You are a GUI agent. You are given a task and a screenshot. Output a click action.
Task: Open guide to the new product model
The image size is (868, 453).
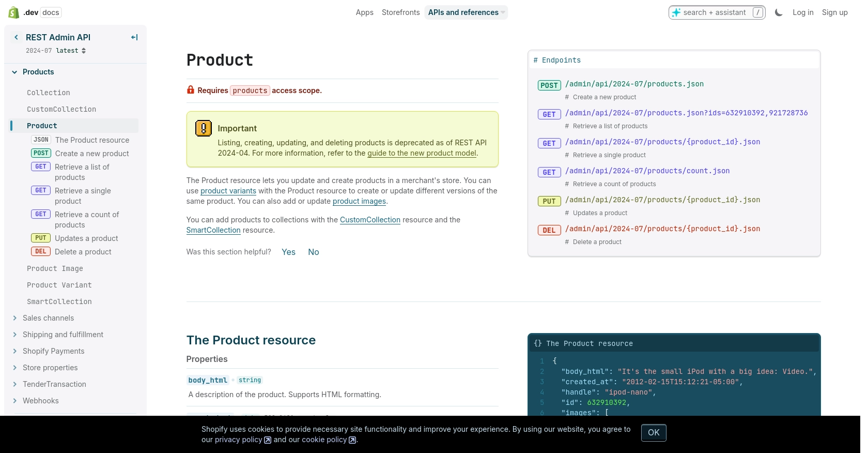(x=422, y=153)
